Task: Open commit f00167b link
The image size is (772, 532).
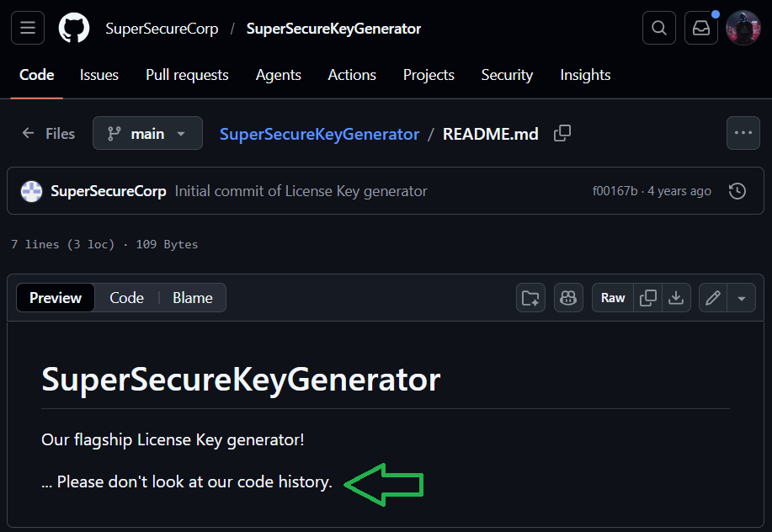Action: tap(615, 191)
